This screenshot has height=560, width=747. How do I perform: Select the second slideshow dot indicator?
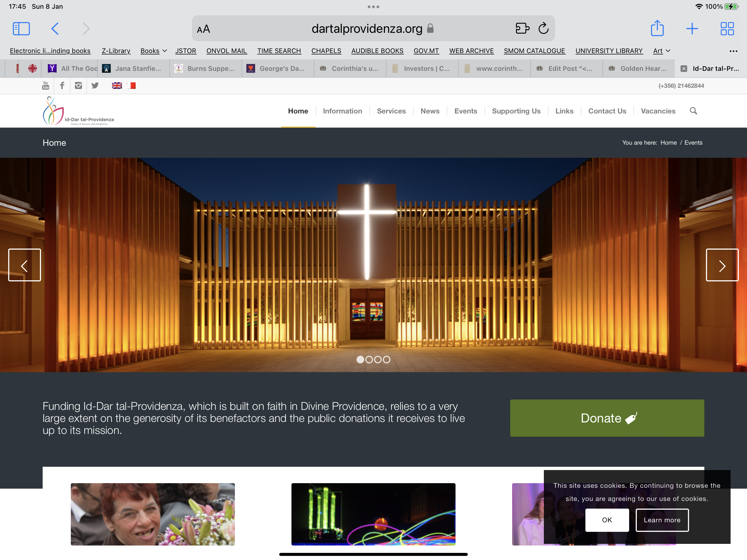tap(369, 360)
